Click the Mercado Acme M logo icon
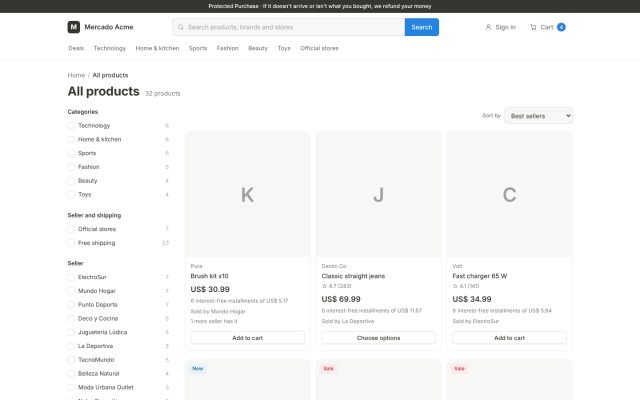Image resolution: width=640 pixels, height=400 pixels. pos(73,27)
